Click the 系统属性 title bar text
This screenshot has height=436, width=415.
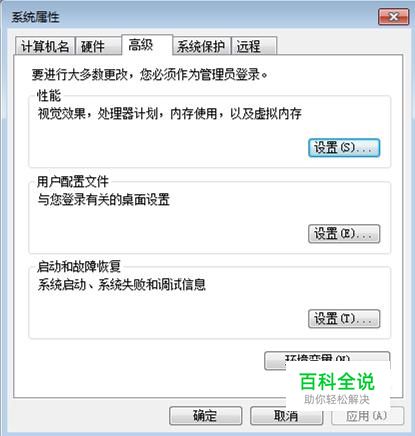[x=35, y=17]
